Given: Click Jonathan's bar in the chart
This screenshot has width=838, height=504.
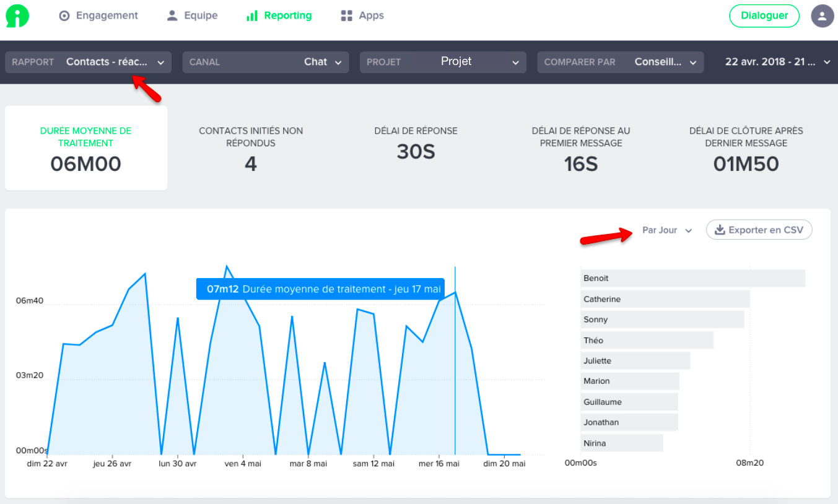Looking at the screenshot, I should pyautogui.click(x=629, y=422).
